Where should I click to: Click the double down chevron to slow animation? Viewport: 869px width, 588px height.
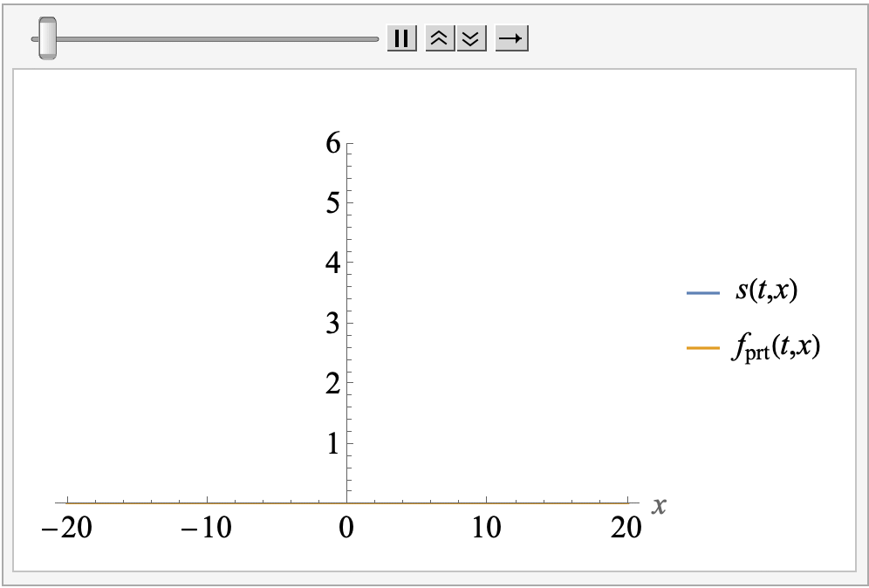(x=471, y=38)
